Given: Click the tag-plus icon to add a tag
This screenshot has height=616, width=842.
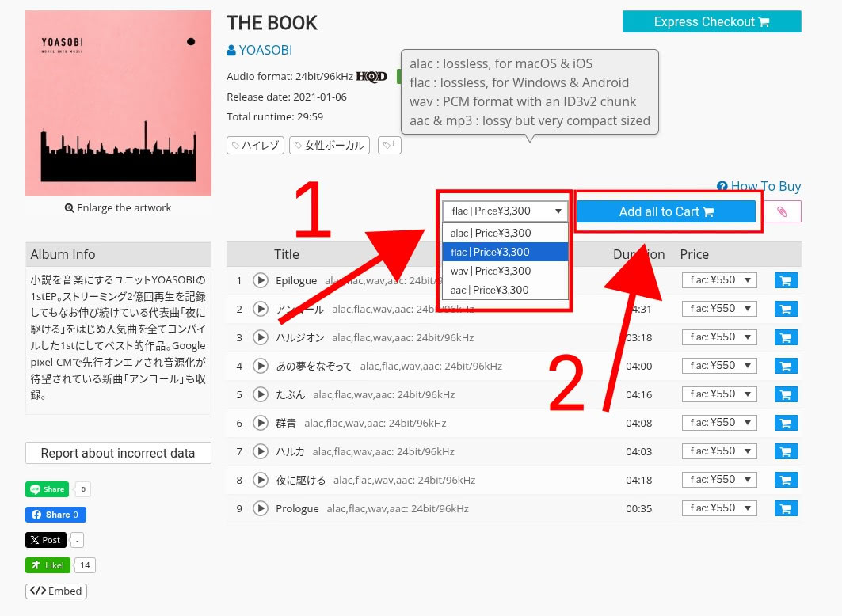Looking at the screenshot, I should (389, 145).
